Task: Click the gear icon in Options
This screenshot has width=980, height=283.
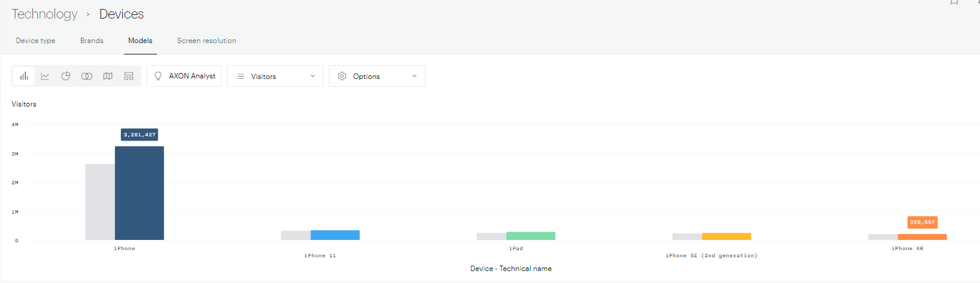Action: tap(342, 76)
